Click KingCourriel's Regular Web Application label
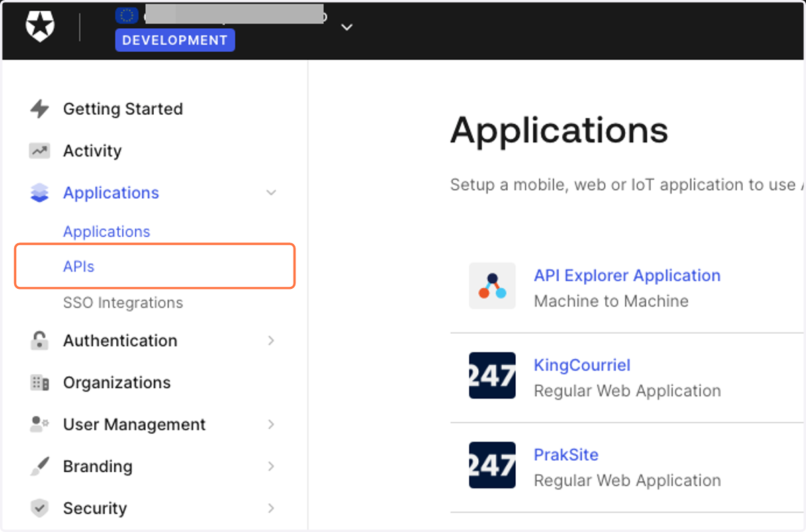Image resolution: width=806 pixels, height=532 pixels. click(627, 391)
